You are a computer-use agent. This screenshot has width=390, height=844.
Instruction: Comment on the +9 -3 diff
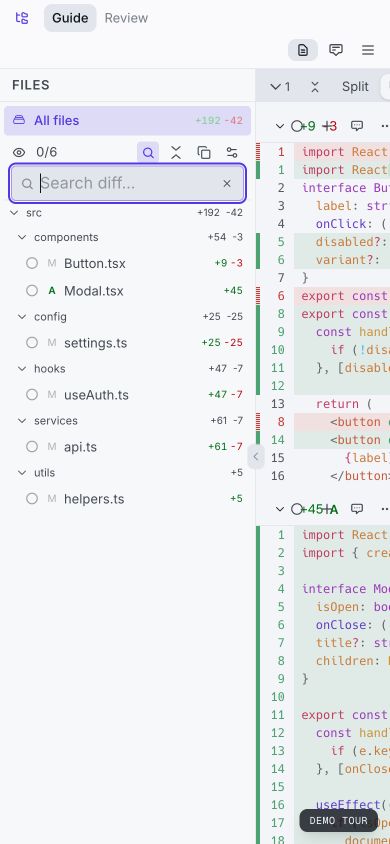(x=357, y=126)
